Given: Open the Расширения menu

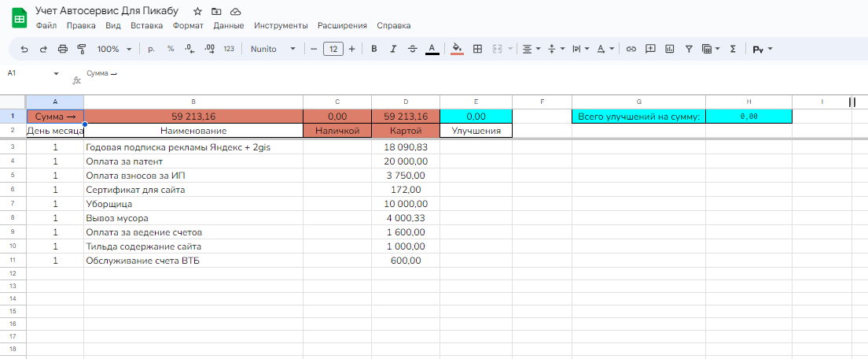Looking at the screenshot, I should pyautogui.click(x=343, y=26).
